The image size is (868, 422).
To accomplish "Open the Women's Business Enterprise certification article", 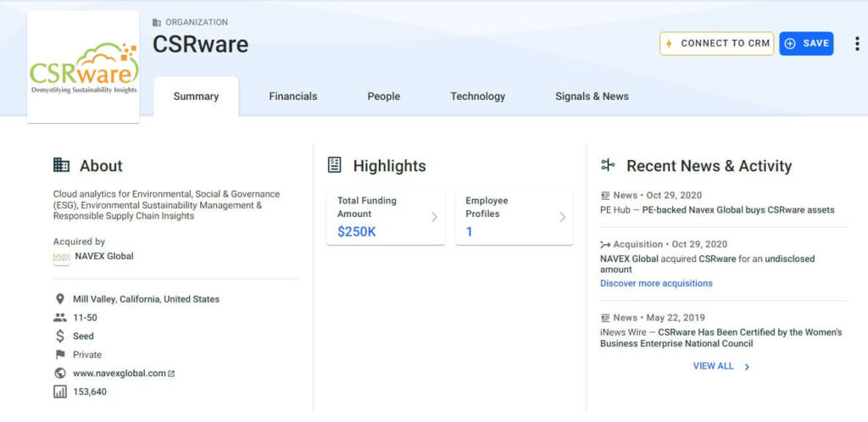I will tap(721, 338).
